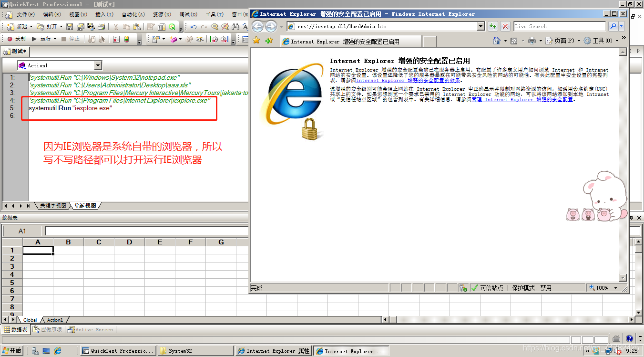Click the IE Favorites star icon

256,41
